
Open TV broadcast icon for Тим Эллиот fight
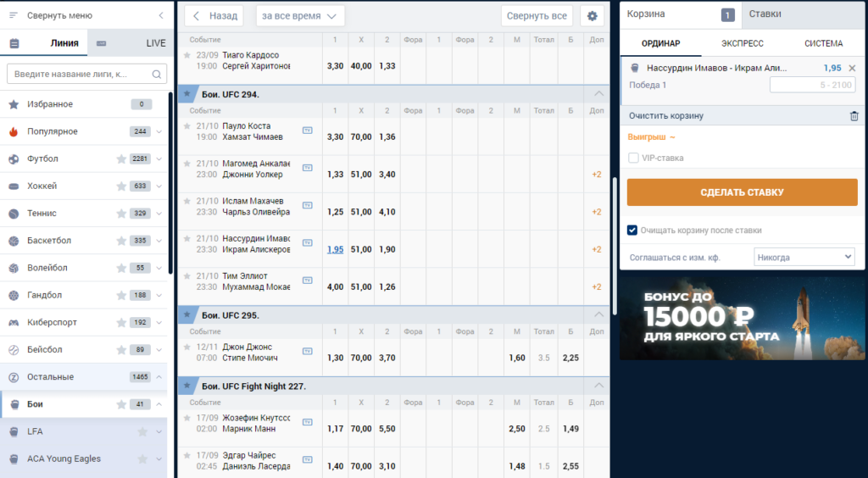(307, 281)
